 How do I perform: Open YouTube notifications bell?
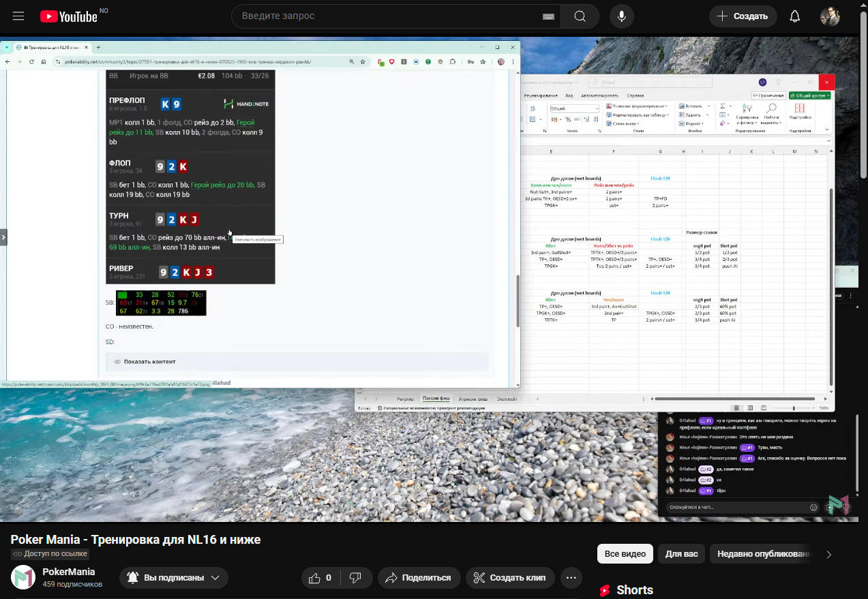point(795,16)
